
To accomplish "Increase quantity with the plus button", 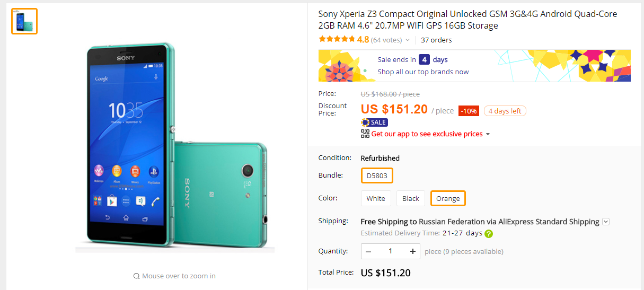I will [x=413, y=251].
